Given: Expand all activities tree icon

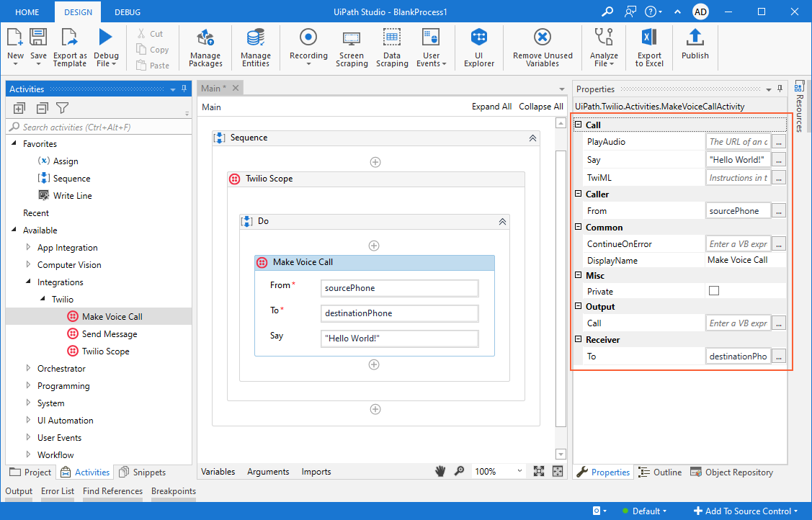Looking at the screenshot, I should coord(19,108).
